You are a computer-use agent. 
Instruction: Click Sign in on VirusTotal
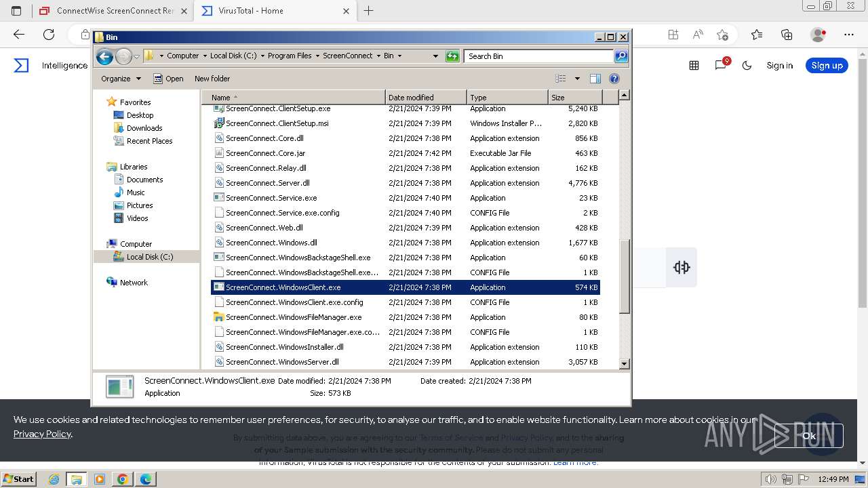779,66
